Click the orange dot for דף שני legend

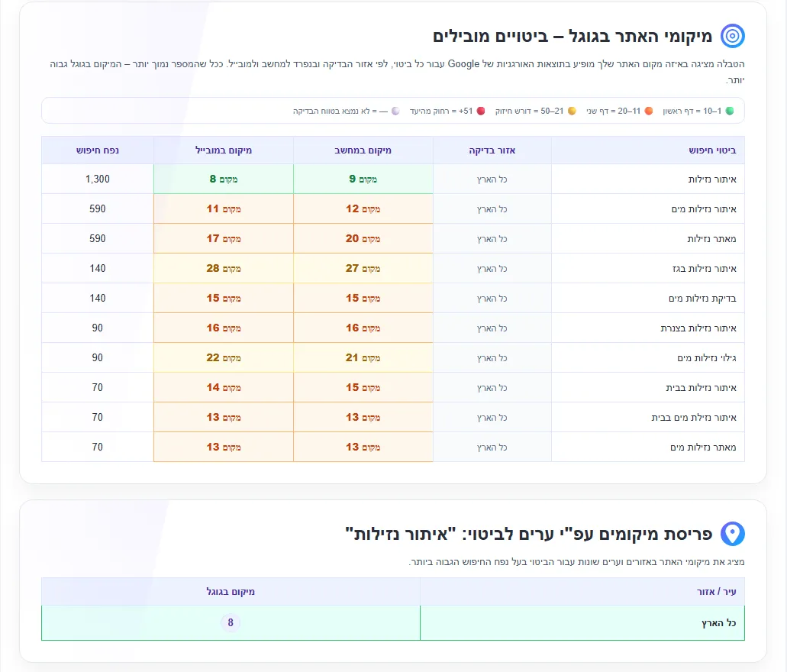(649, 111)
